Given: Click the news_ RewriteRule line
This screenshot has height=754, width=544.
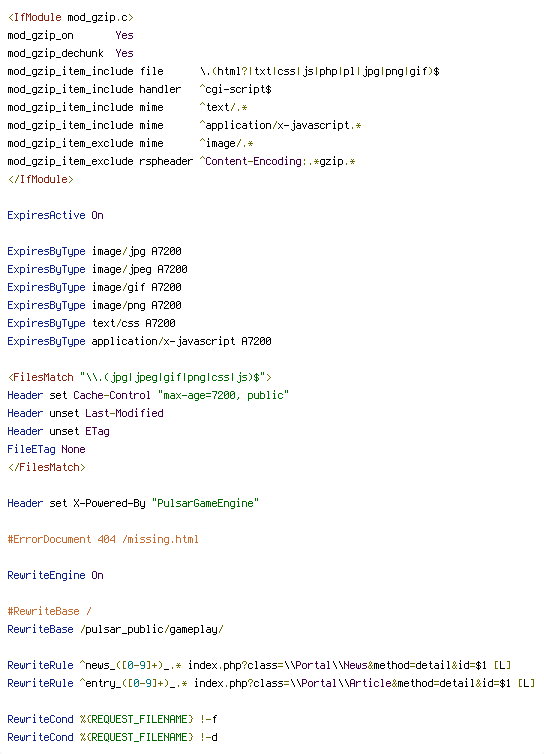Looking at the screenshot, I should coord(259,666).
